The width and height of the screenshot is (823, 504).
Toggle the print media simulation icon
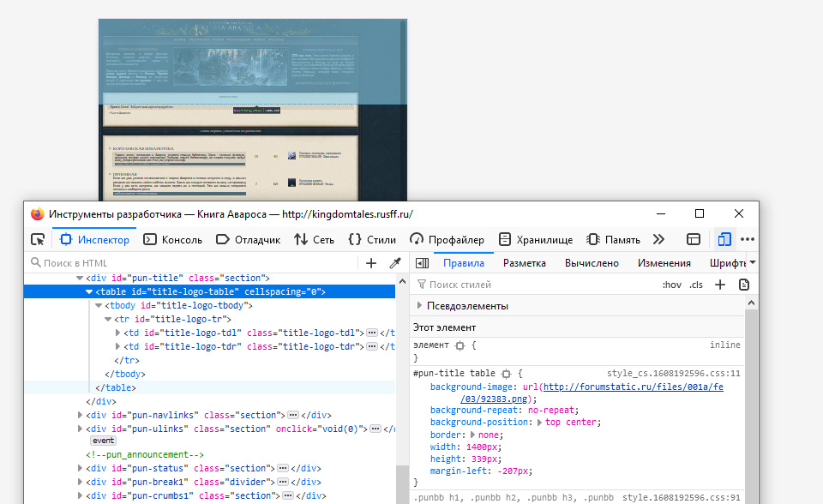click(x=744, y=285)
